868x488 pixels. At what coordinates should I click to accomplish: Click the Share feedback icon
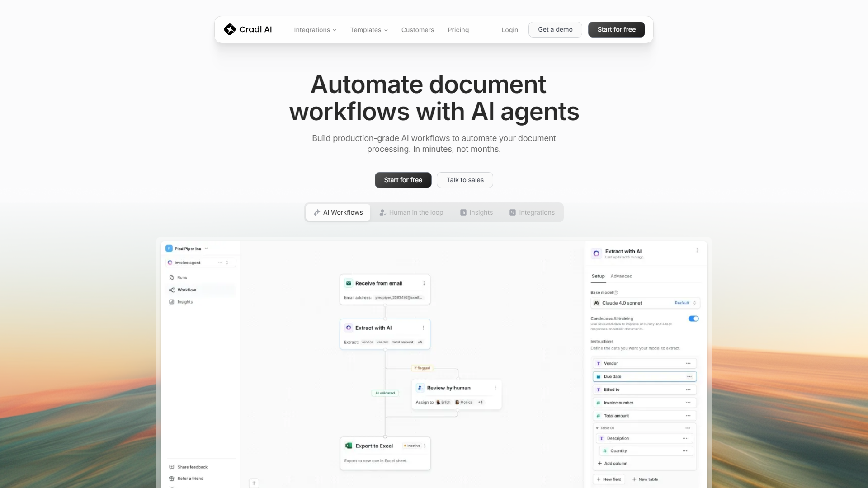point(171,467)
